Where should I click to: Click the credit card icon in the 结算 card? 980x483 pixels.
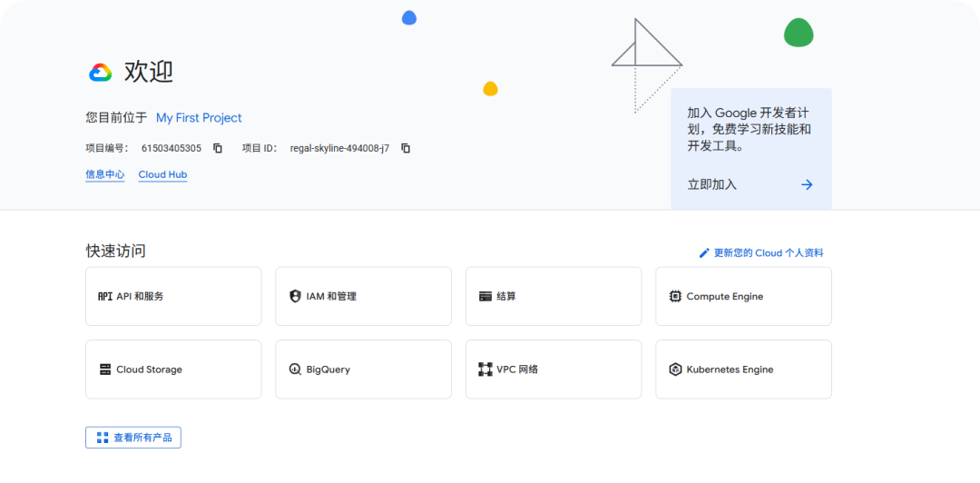pyautogui.click(x=485, y=297)
